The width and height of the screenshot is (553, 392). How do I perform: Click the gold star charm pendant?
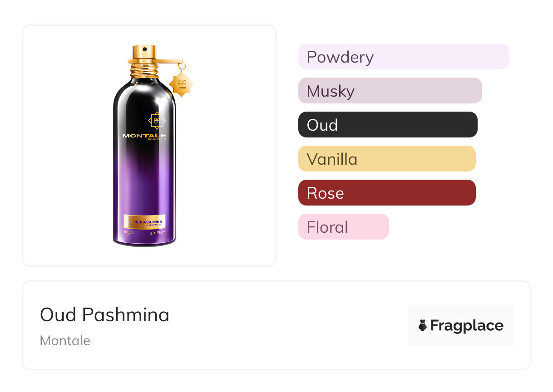pos(181,83)
